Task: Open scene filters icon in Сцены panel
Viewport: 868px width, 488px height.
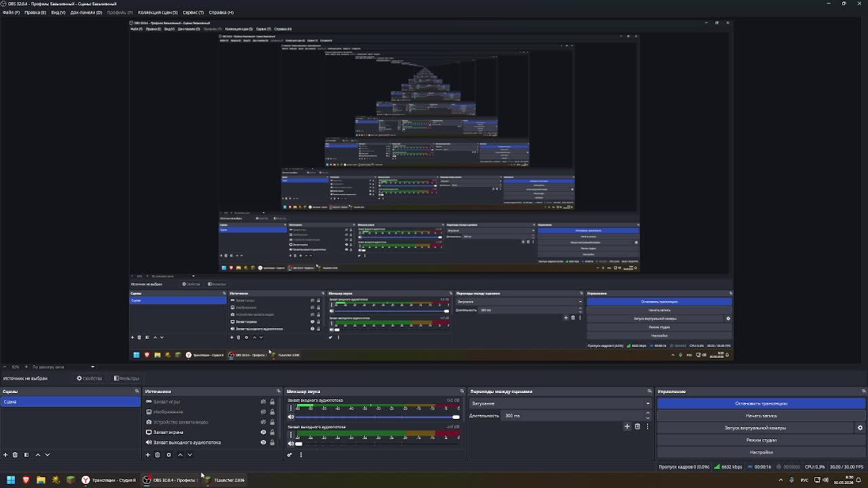Action: pyautogui.click(x=26, y=455)
